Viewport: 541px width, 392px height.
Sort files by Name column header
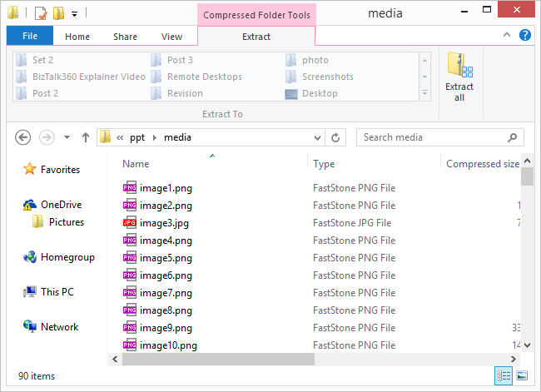136,164
